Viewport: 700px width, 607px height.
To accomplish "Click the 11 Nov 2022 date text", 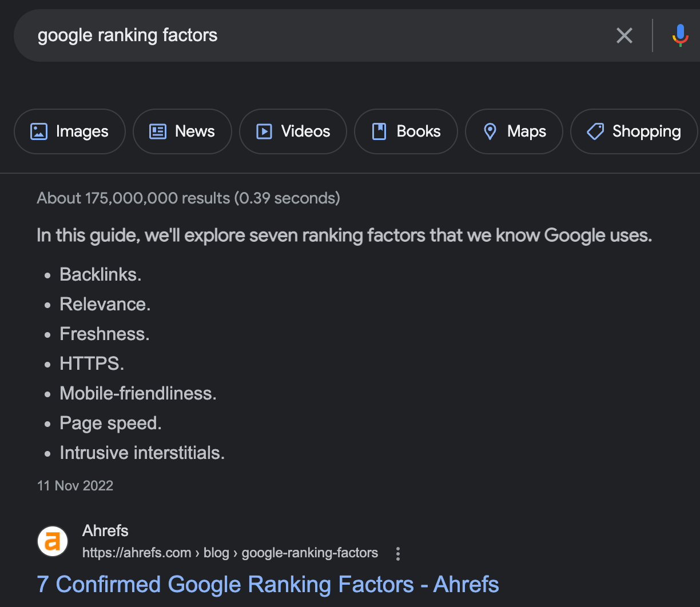I will coord(75,485).
